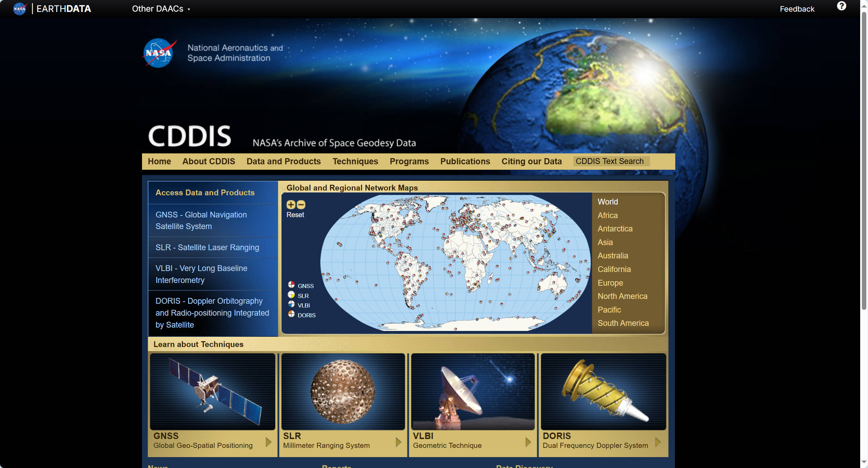Click the Reset map link
The image size is (868, 468).
point(295,215)
